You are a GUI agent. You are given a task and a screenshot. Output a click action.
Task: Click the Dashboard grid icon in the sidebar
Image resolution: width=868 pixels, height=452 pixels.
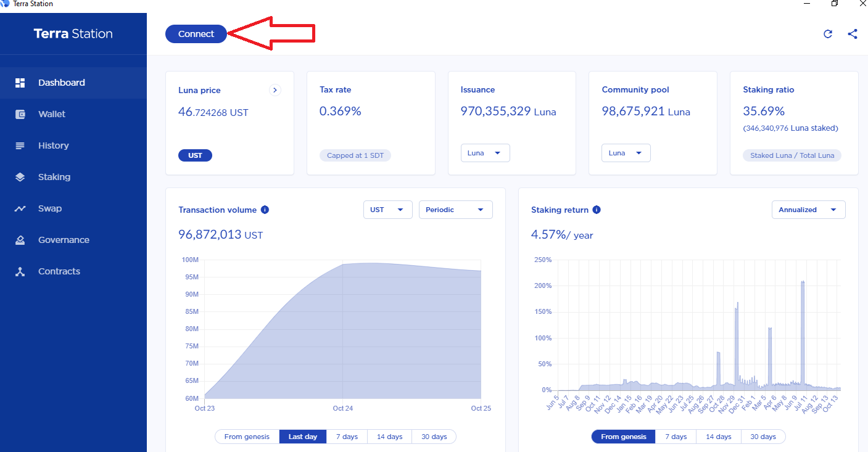click(x=20, y=83)
